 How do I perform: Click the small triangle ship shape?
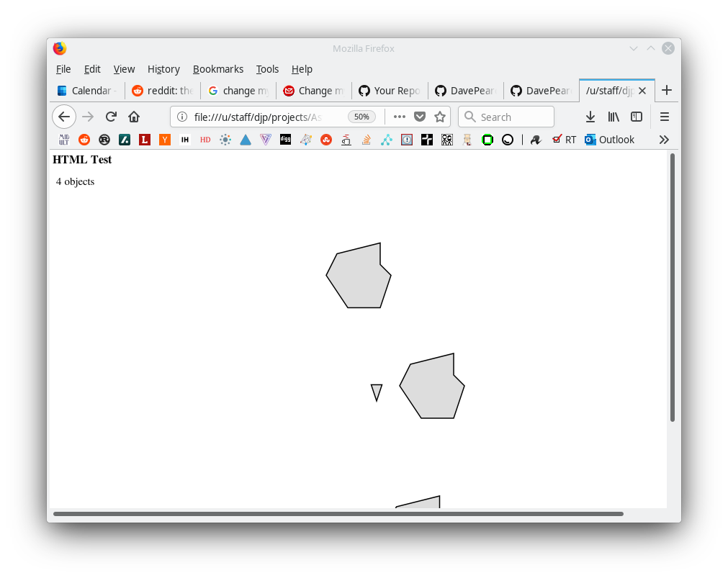point(377,392)
